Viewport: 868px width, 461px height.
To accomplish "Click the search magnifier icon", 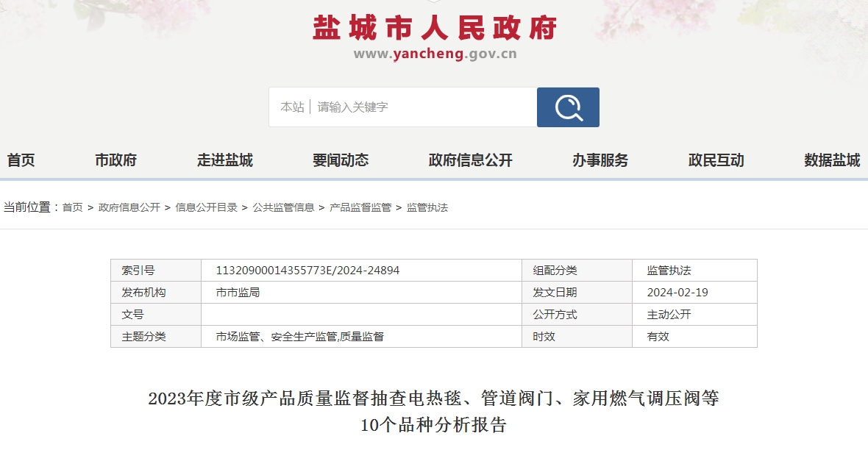I will click(x=567, y=107).
